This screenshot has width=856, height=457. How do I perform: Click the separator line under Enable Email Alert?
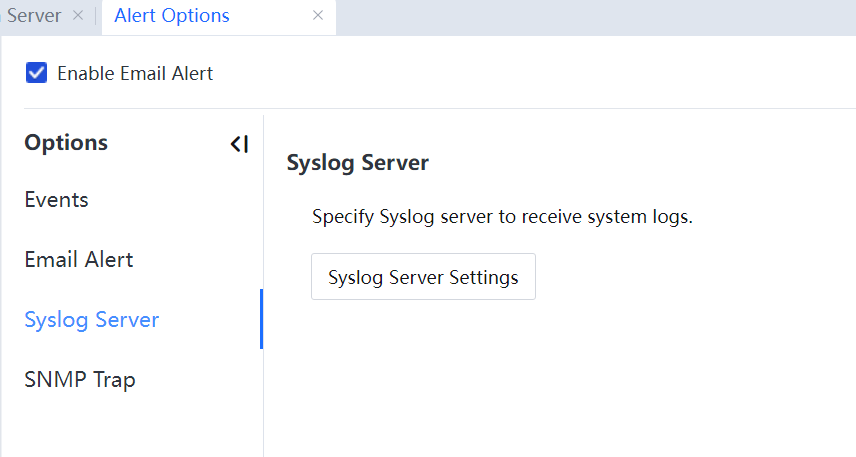(440, 108)
